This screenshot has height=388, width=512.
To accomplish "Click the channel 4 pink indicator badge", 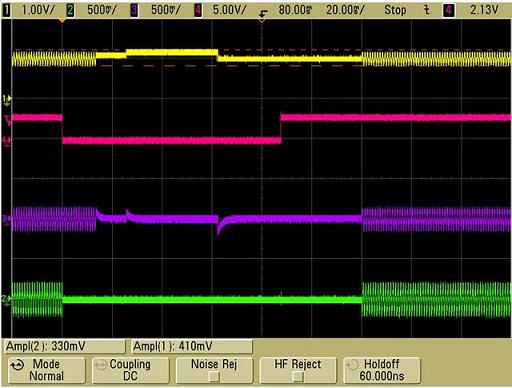I will point(198,10).
